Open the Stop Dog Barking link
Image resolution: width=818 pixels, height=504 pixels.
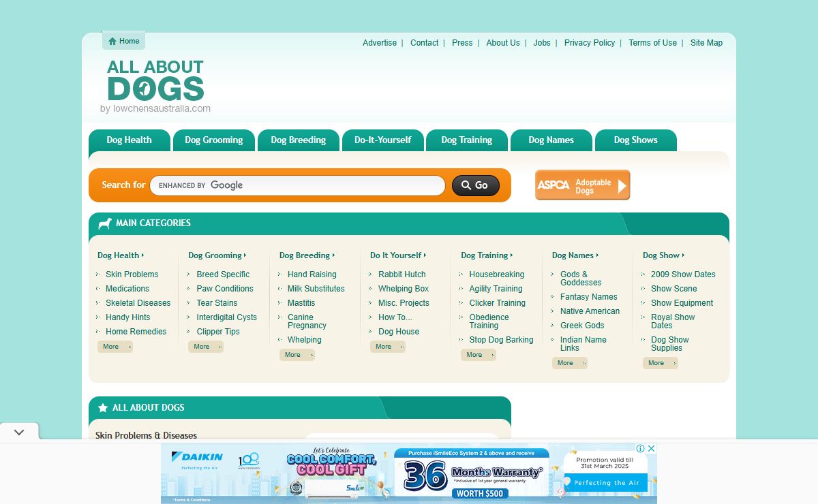coord(502,340)
